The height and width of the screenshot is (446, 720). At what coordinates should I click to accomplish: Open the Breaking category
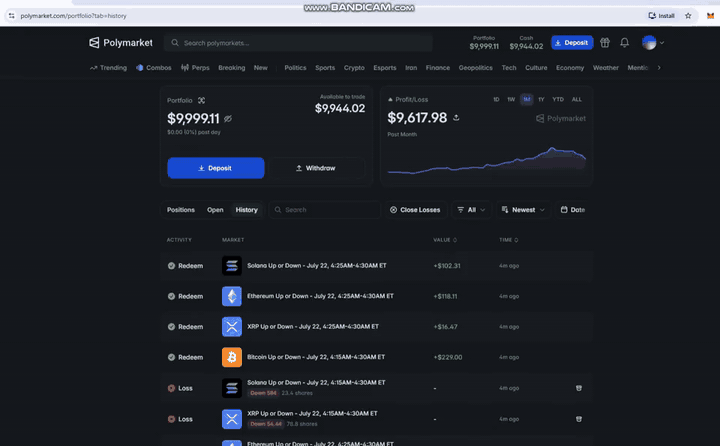coord(231,68)
